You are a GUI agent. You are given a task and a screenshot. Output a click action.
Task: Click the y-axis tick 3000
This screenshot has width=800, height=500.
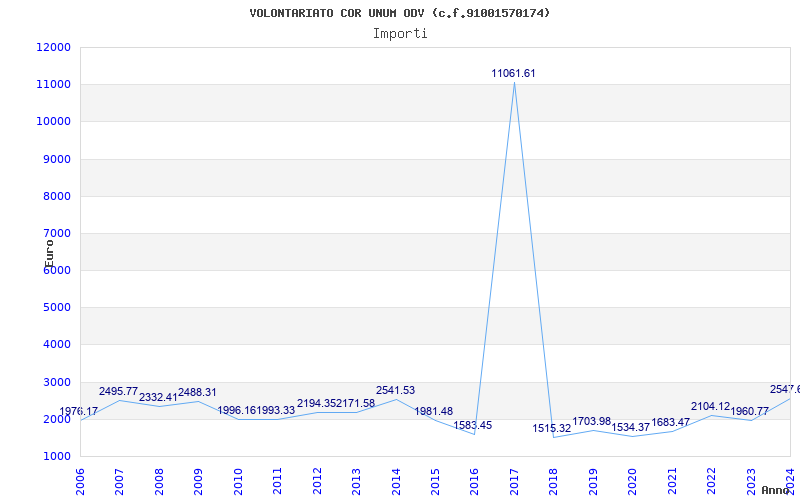click(56, 382)
